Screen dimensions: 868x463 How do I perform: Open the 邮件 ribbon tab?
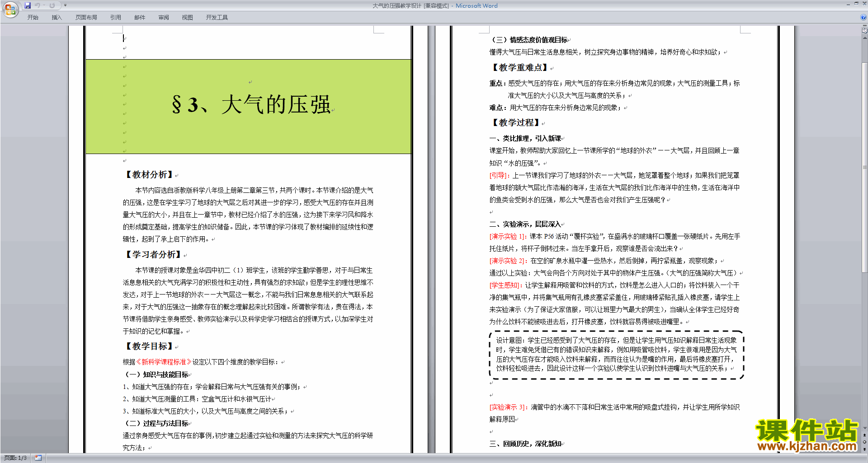pos(140,18)
